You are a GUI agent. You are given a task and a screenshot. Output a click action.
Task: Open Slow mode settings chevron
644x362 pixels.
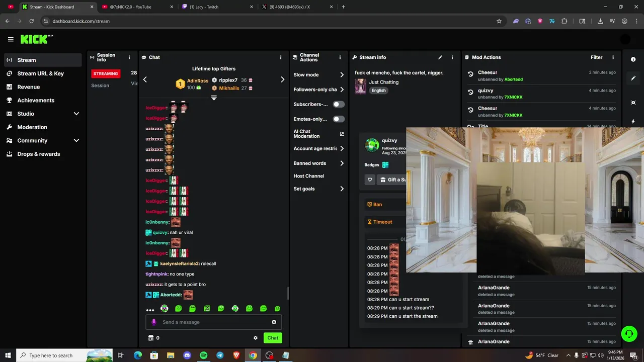point(342,75)
